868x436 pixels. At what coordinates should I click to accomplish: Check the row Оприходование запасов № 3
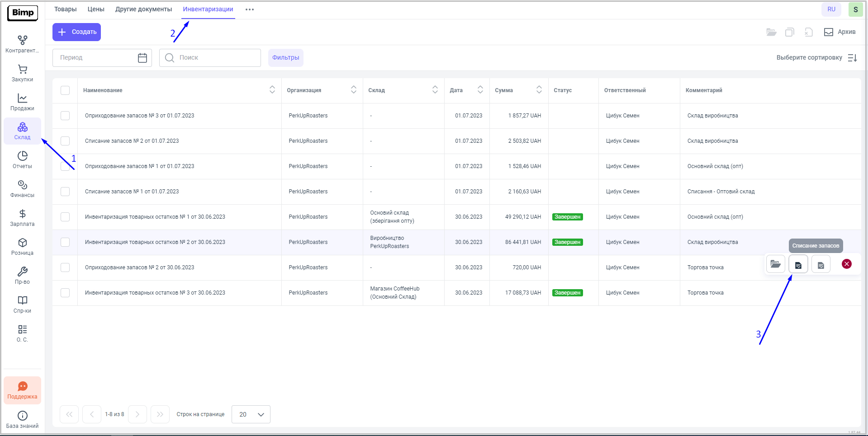click(x=65, y=116)
